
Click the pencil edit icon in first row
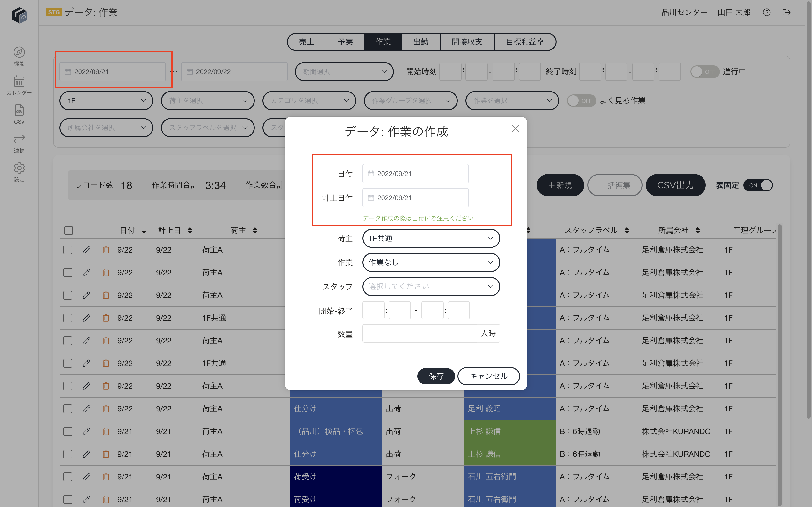[86, 250]
